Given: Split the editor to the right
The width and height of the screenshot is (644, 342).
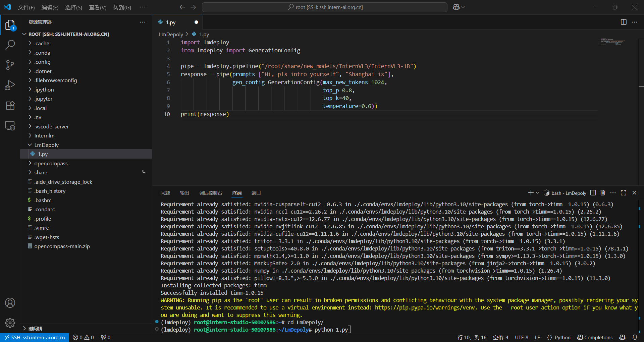Looking at the screenshot, I should [624, 22].
